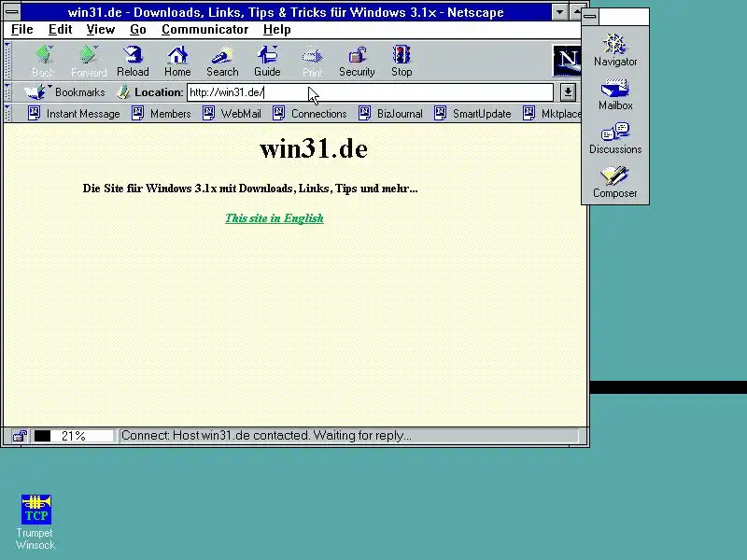This screenshot has height=560, width=747.
Task: Collapse the navigation toolbar grip handle
Action: [x=7, y=61]
